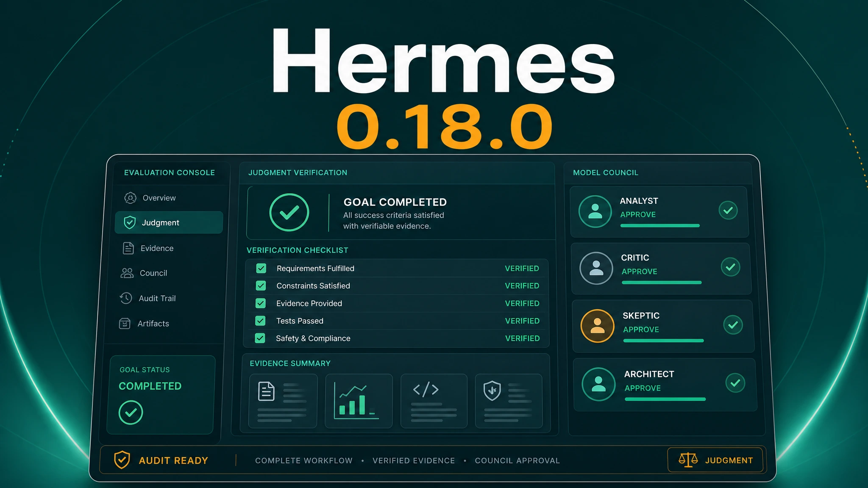Toggle the Evidence Provided checkbox
The image size is (868, 488).
[x=261, y=303]
